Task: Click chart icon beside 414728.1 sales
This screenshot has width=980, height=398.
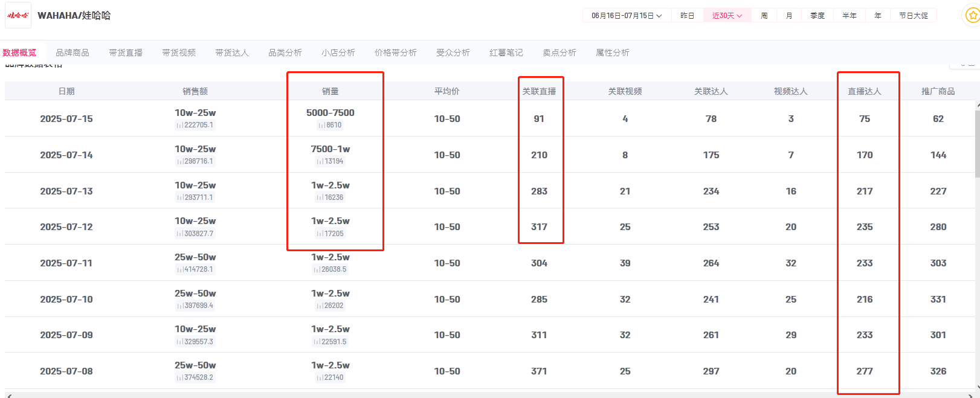Action: pyautogui.click(x=179, y=270)
